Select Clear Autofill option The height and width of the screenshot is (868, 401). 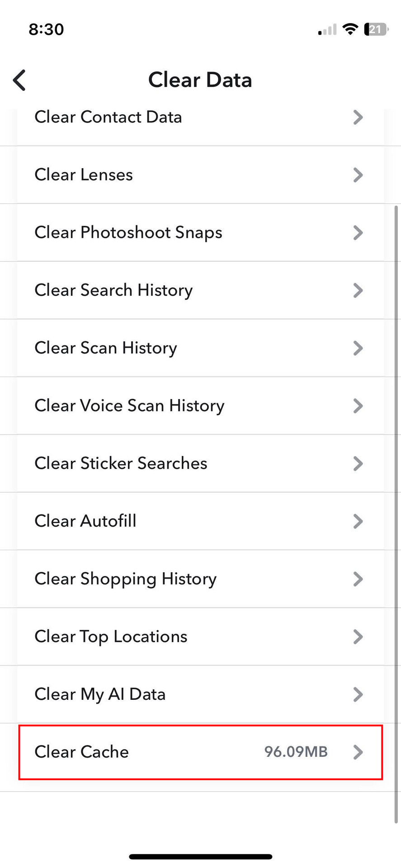(x=85, y=521)
